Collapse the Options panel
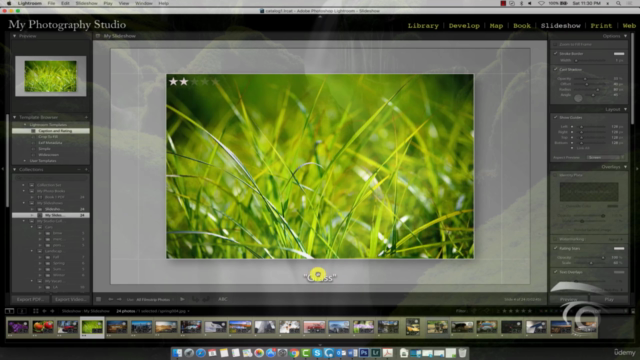Viewport: 640px width, 360px height. point(625,36)
